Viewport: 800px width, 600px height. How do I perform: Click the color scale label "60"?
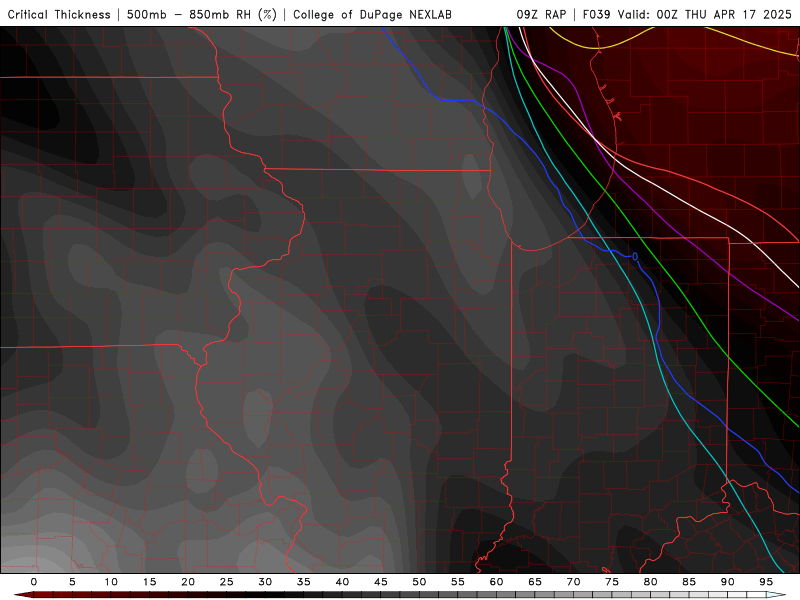(496, 582)
